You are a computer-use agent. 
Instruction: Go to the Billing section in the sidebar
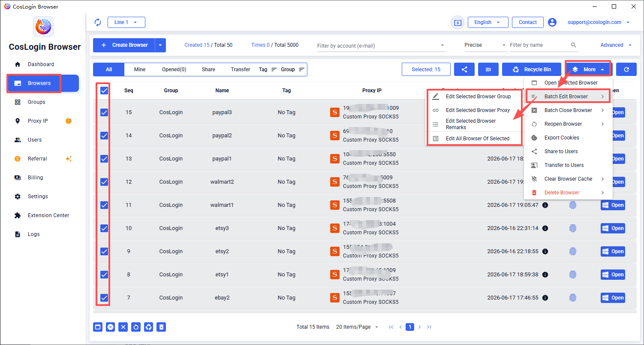tap(42, 178)
